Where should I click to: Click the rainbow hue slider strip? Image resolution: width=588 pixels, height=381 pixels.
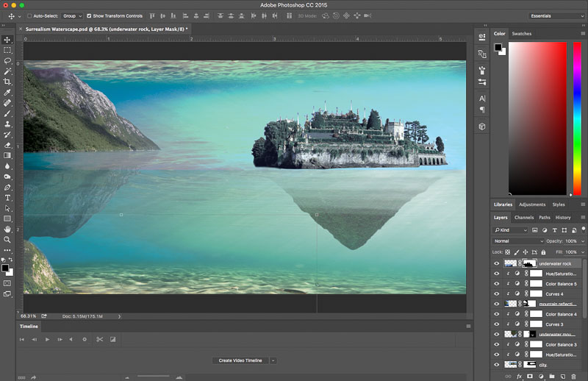(x=577, y=118)
